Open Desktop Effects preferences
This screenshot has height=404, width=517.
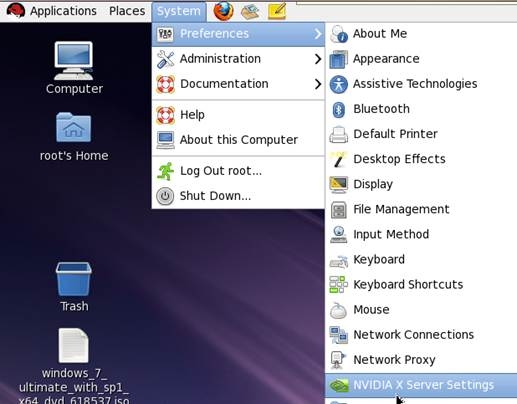[421, 159]
